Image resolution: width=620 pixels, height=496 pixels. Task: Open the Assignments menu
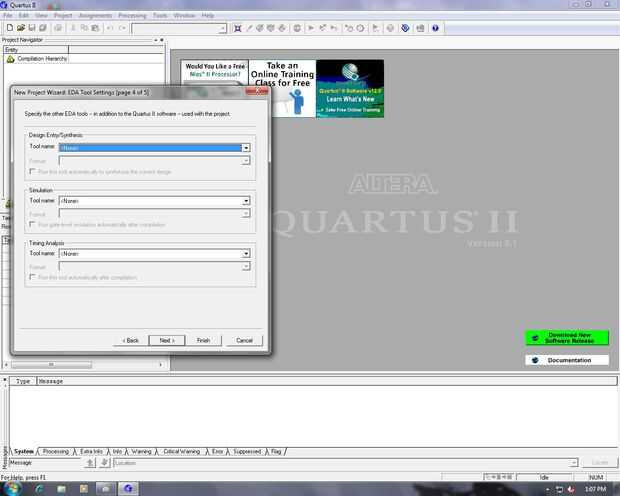pos(95,15)
